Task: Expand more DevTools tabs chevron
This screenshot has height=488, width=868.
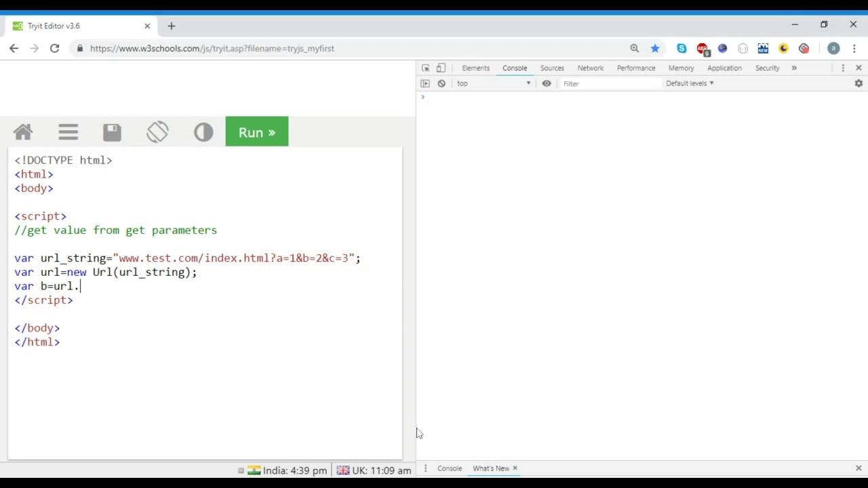Action: (x=794, y=68)
